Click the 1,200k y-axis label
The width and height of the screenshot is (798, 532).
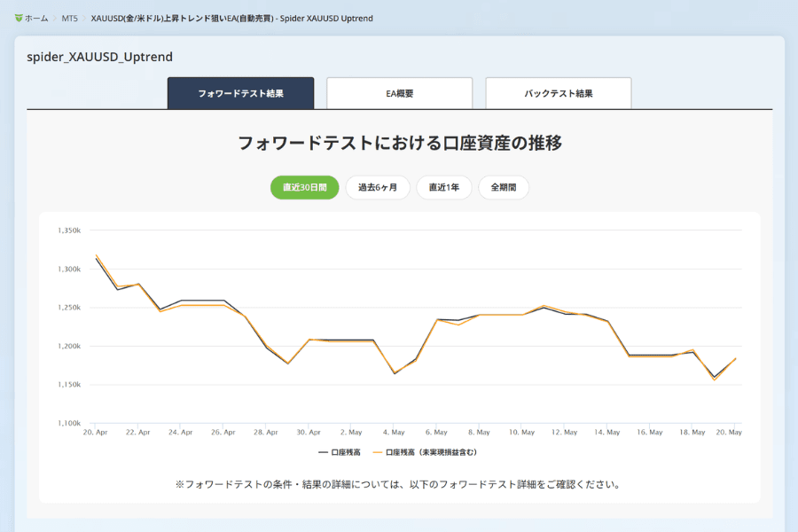pyautogui.click(x=69, y=346)
